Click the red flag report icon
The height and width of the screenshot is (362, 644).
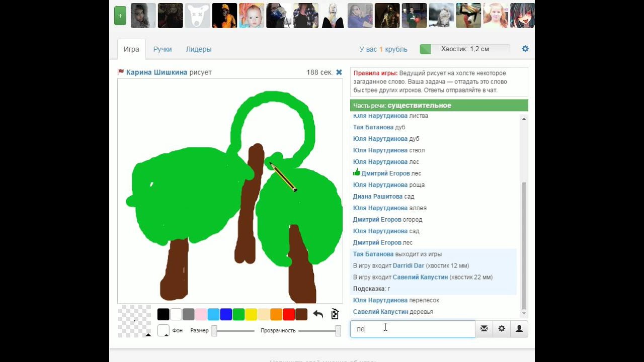tap(121, 72)
